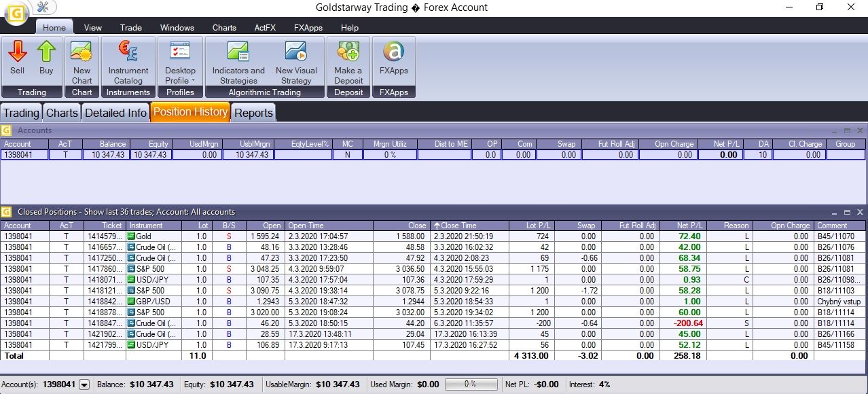
Task: Click the Gold instrument icon in row 1414579
Action: [132, 236]
